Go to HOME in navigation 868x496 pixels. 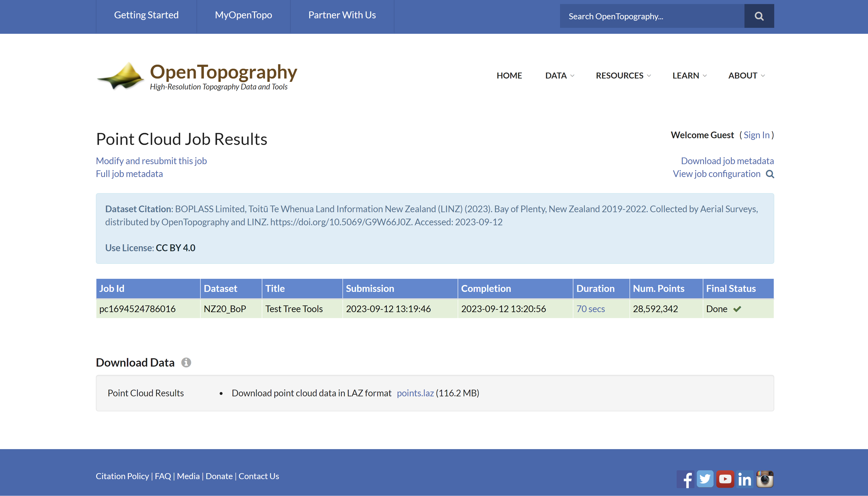coord(509,76)
